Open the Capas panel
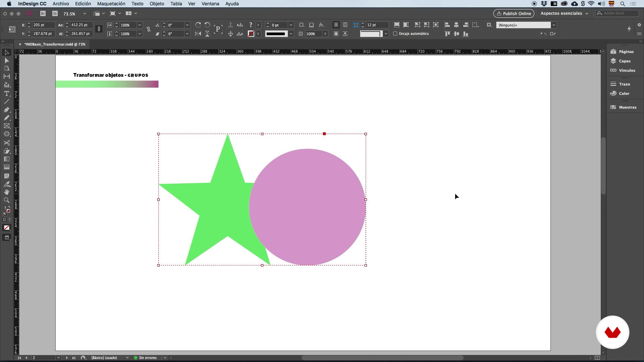The width and height of the screenshot is (644, 362). [x=621, y=61]
